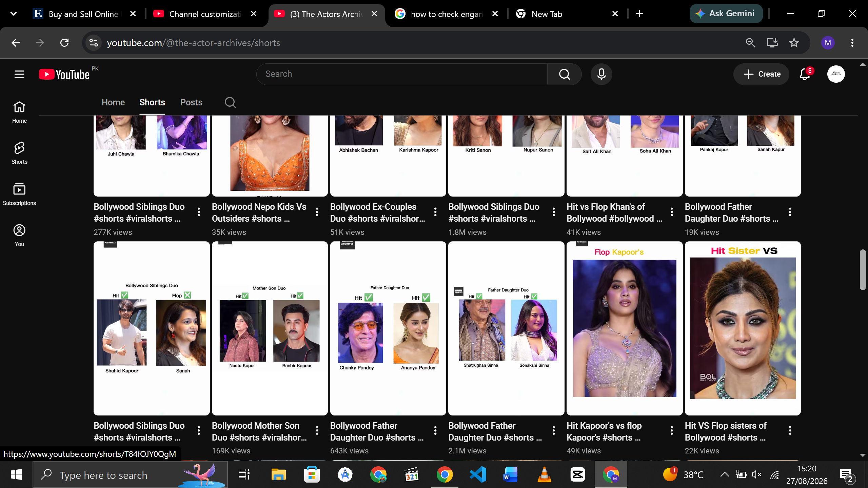The height and width of the screenshot is (488, 868).
Task: Open the Neetu and Ranbir Kapoor short thumbnail
Action: 270,328
